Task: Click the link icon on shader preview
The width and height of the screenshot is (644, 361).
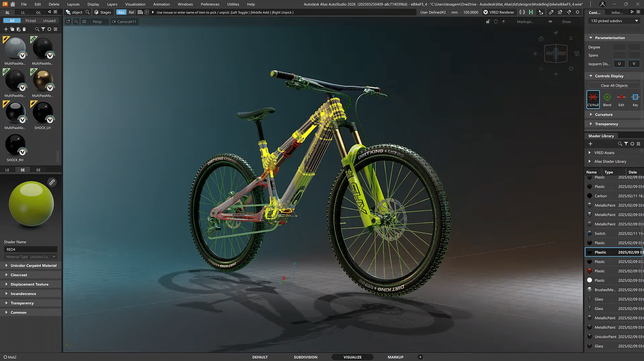Action: click(x=52, y=182)
